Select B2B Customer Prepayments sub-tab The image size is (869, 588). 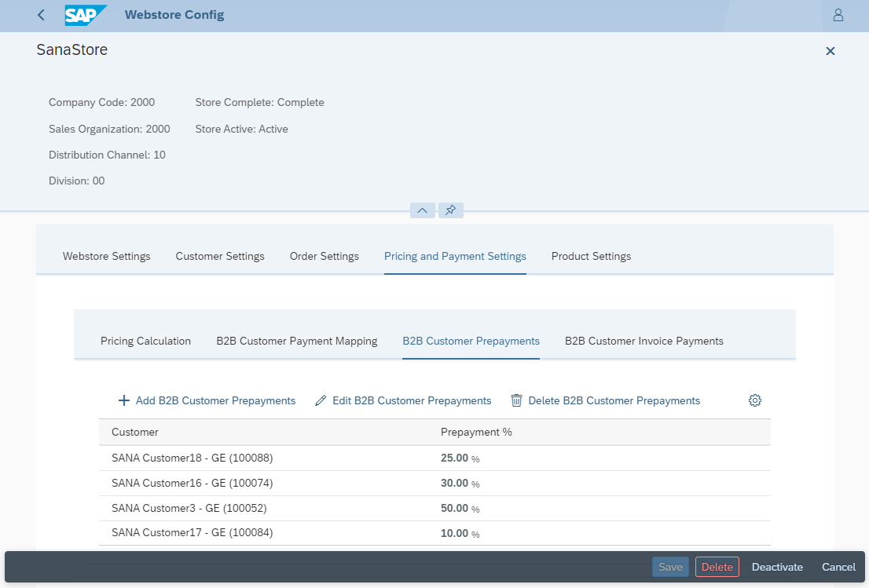pyautogui.click(x=471, y=341)
